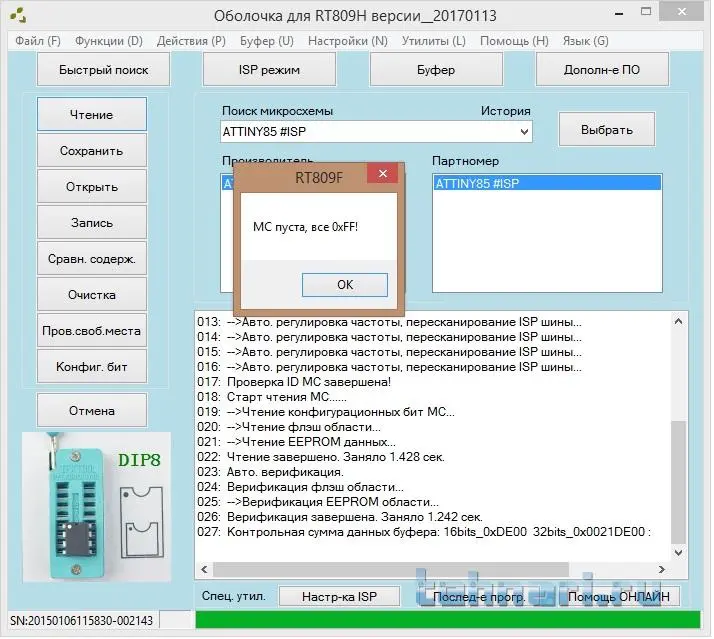Start chip read with Чтение
Viewport: 714px width, 639px height.
[92, 114]
